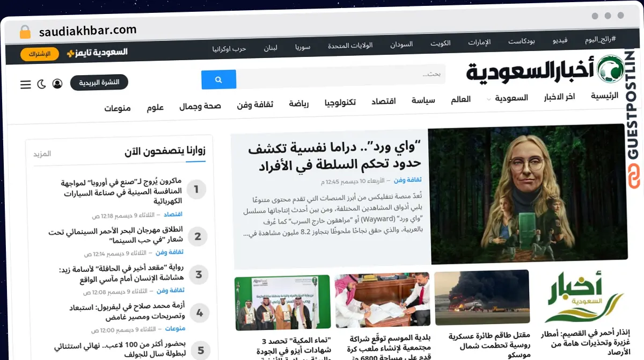Screen dimensions: 644x360
Task: Open ثقافة وفن in main menu
Action: [255, 104]
